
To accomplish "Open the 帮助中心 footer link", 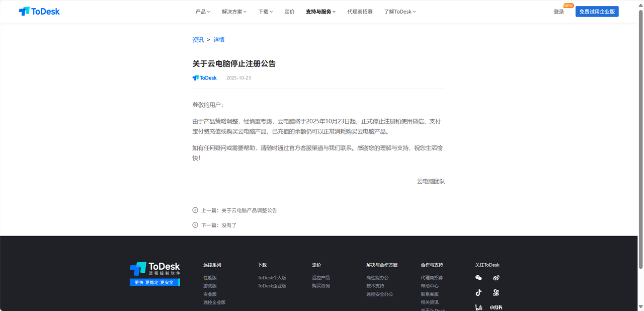I will (430, 286).
